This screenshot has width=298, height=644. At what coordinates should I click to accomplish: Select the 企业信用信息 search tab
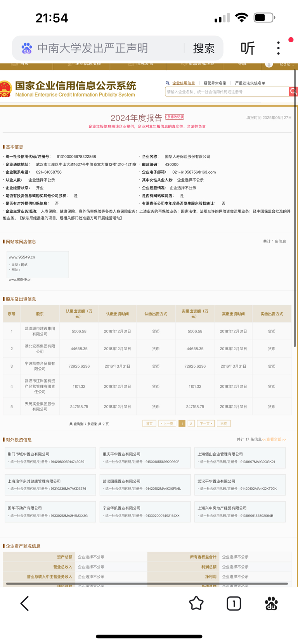click(184, 83)
